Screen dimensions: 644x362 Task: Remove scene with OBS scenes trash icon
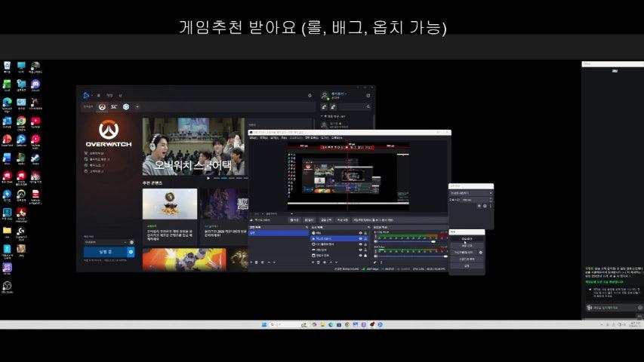pyautogui.click(x=256, y=262)
